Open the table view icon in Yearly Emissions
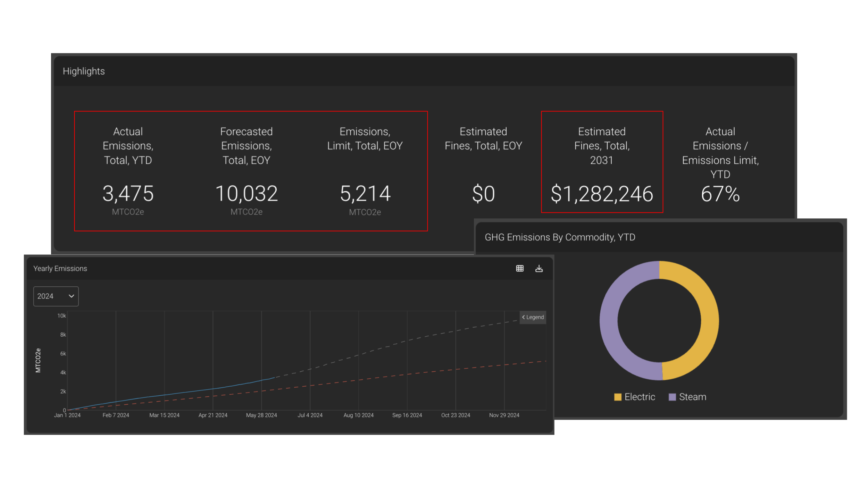 pos(520,268)
